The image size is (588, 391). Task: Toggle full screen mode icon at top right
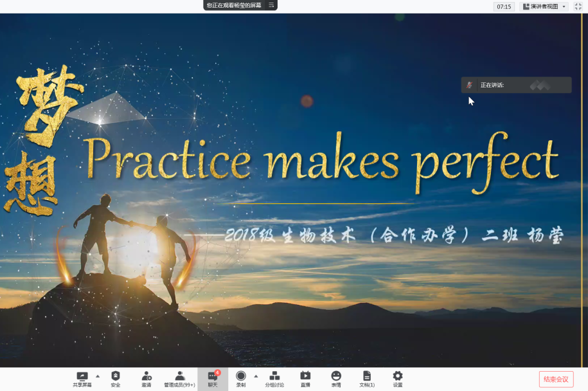(x=578, y=6)
